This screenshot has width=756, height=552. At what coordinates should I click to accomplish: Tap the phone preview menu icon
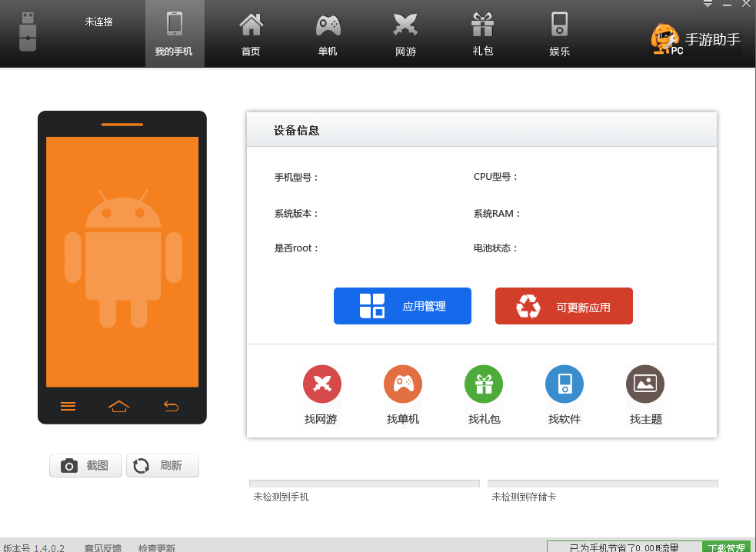(x=68, y=407)
